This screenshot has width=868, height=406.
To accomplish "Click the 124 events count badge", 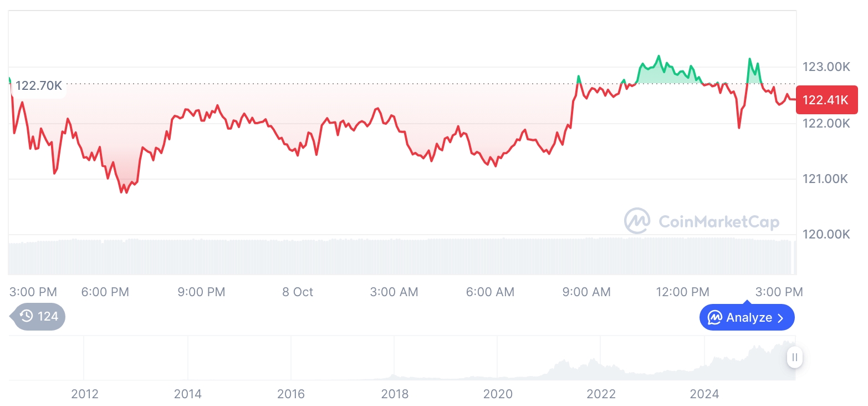I will (48, 317).
